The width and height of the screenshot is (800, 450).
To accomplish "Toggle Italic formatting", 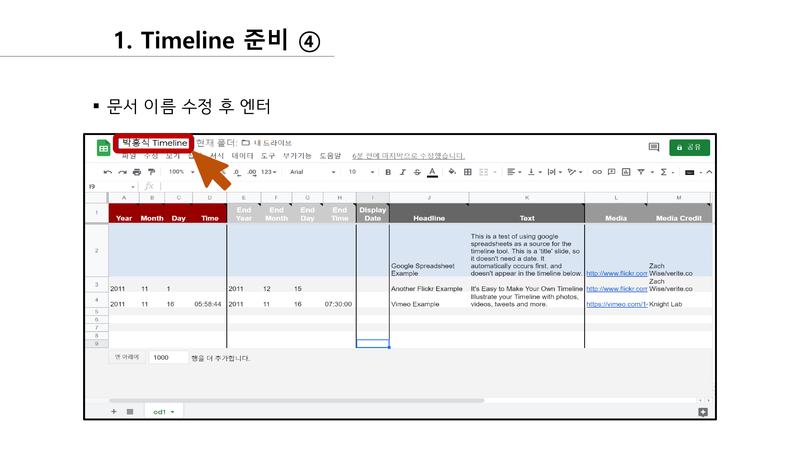I will (403, 172).
